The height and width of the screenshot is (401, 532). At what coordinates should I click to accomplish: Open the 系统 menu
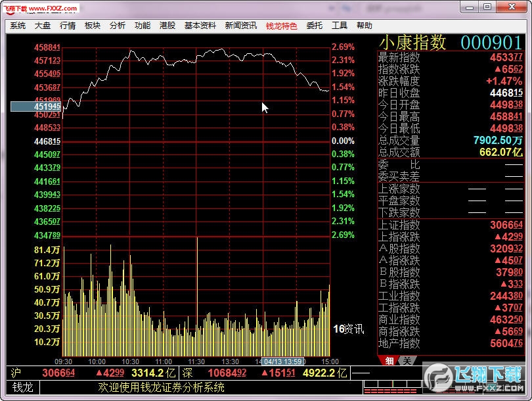coord(16,25)
